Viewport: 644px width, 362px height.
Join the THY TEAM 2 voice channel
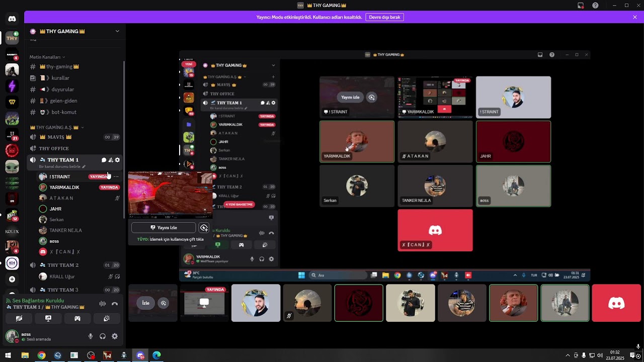[x=75, y=265]
